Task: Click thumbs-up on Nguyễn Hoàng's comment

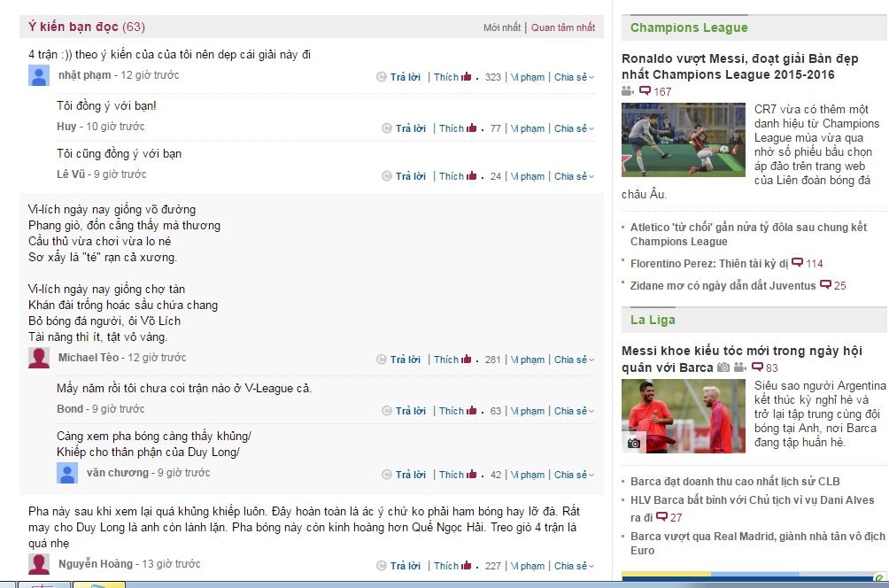Action: point(466,565)
